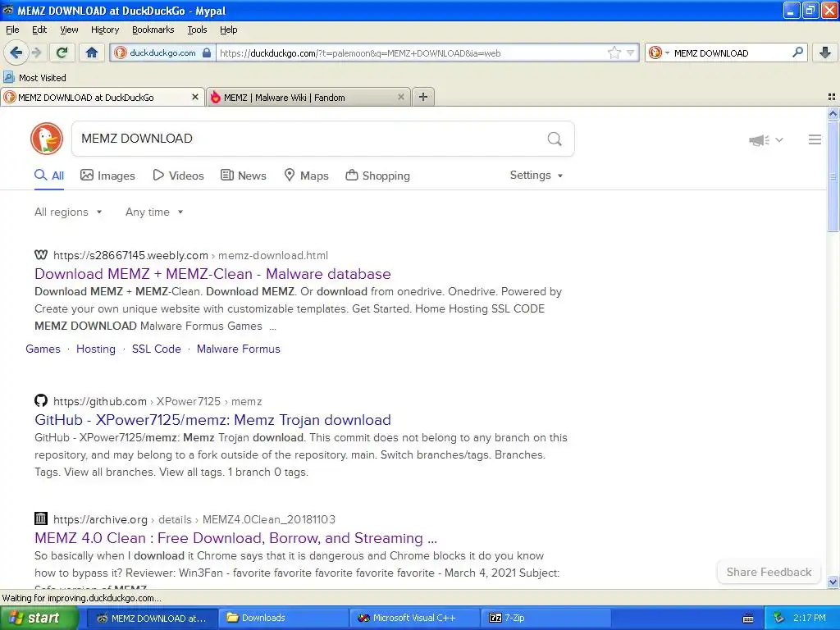840x630 pixels.
Task: Open the Edit menu
Action: click(39, 30)
